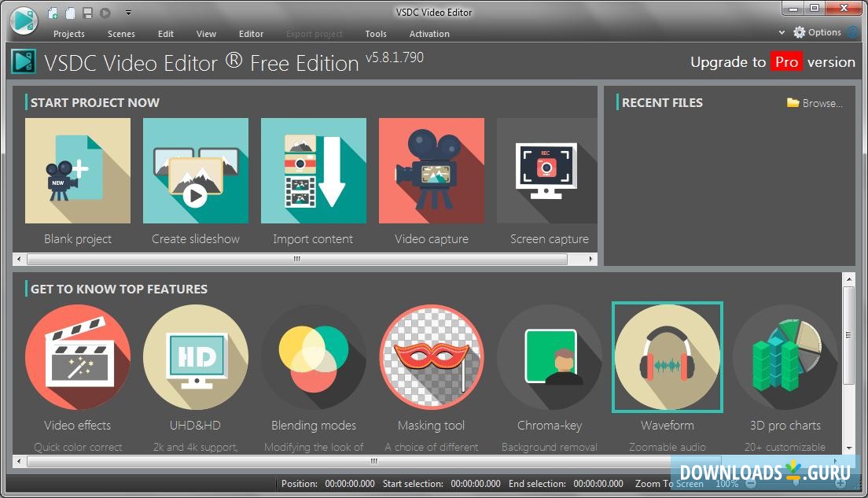868x498 pixels.
Task: Open the Scenes menu
Action: [121, 34]
